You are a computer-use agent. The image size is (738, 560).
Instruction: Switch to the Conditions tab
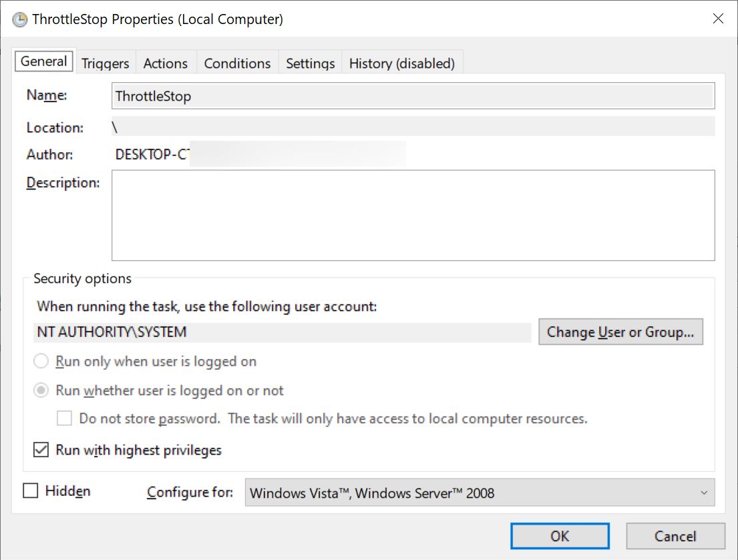tap(237, 63)
